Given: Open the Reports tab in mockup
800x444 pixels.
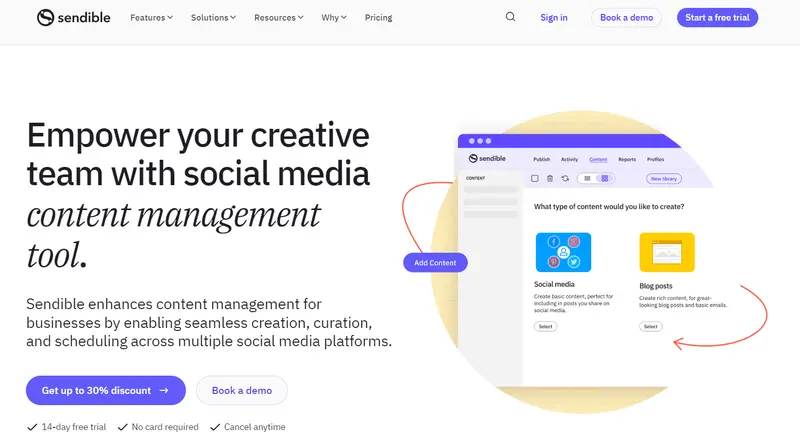Looking at the screenshot, I should pos(627,159).
